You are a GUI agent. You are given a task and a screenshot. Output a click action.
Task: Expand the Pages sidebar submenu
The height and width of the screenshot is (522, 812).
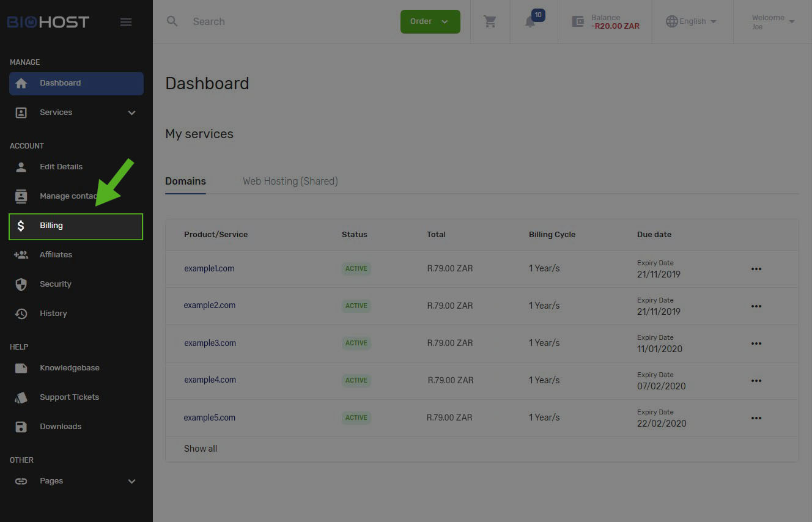click(131, 481)
